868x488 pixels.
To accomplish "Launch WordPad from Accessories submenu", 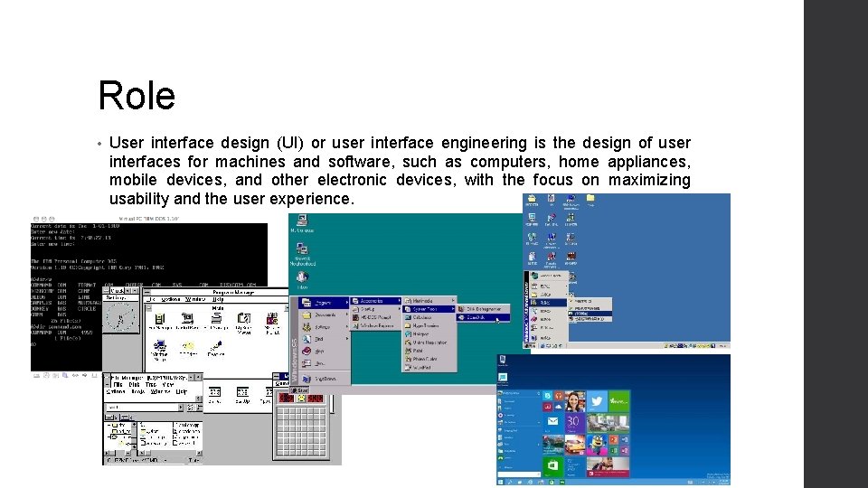I will (x=429, y=368).
